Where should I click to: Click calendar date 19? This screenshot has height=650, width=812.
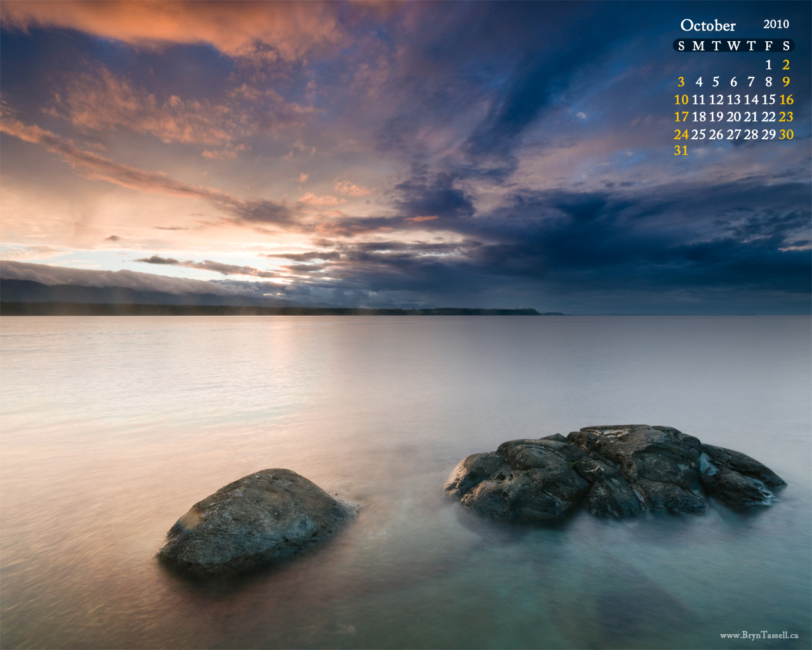coord(716,117)
